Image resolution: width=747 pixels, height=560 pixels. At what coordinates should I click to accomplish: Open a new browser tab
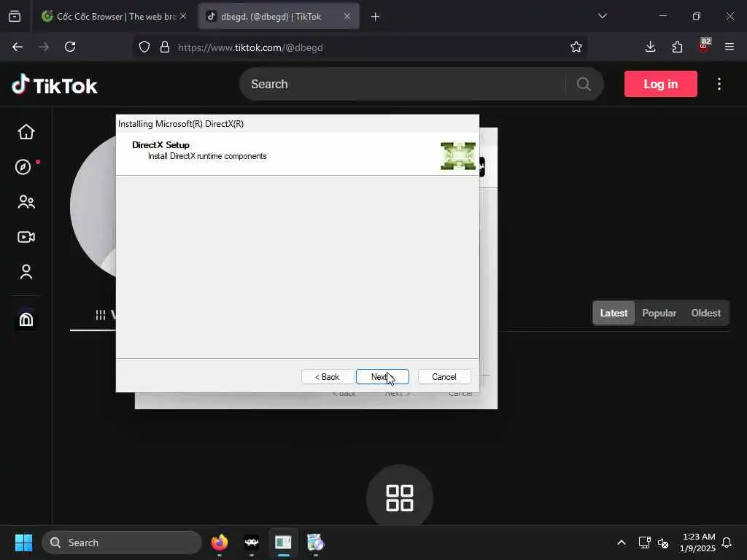point(376,17)
